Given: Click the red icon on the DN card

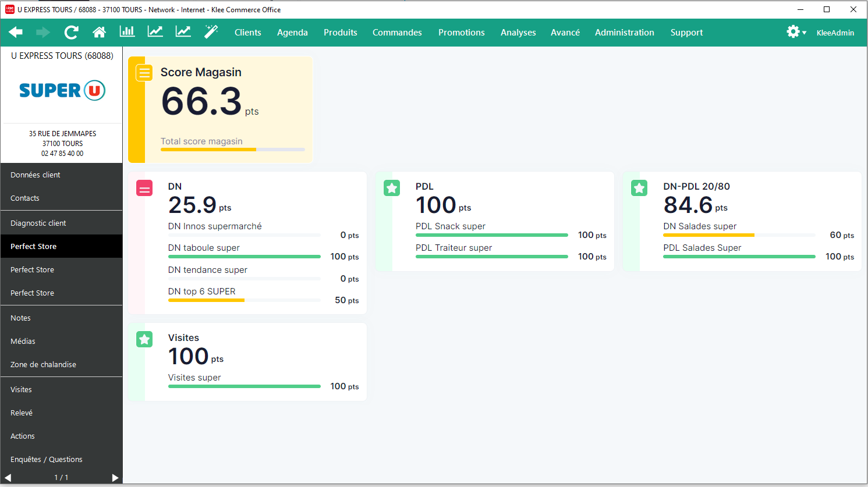Looking at the screenshot, I should (144, 189).
